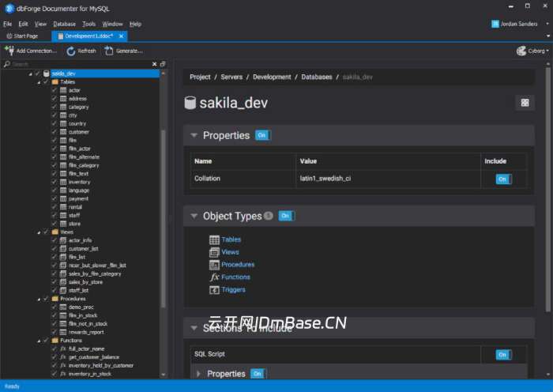Screen dimensions: 553x392
Task: Click the full_actor_name function fx icon
Action: 63,349
